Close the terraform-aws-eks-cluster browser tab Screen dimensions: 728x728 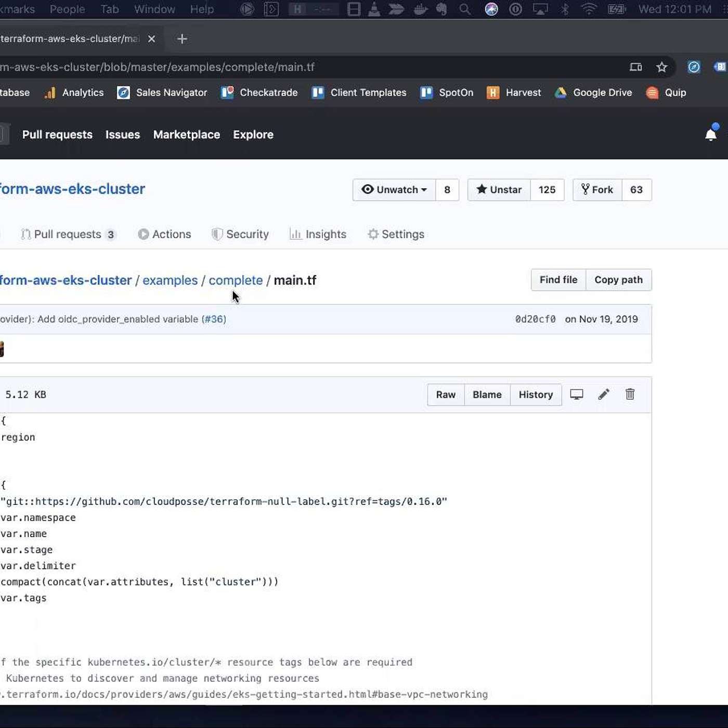pos(151,39)
